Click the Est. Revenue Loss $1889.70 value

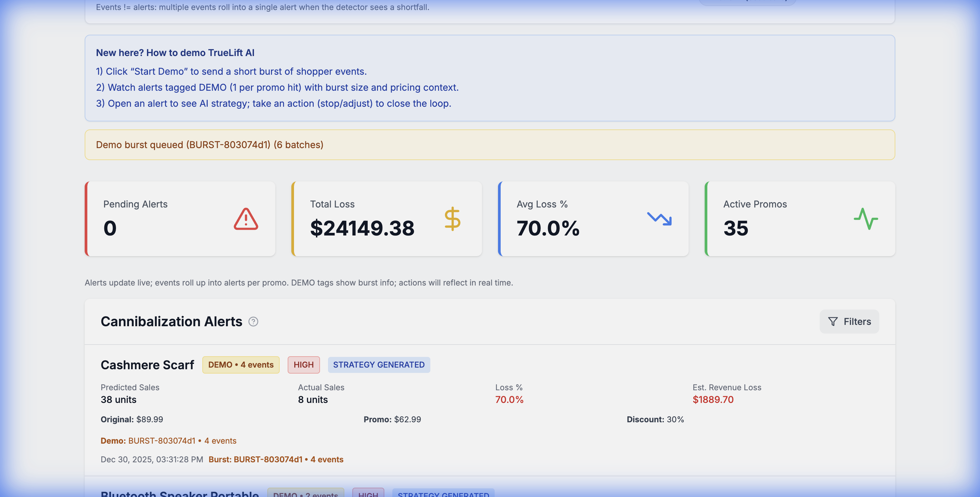point(713,399)
